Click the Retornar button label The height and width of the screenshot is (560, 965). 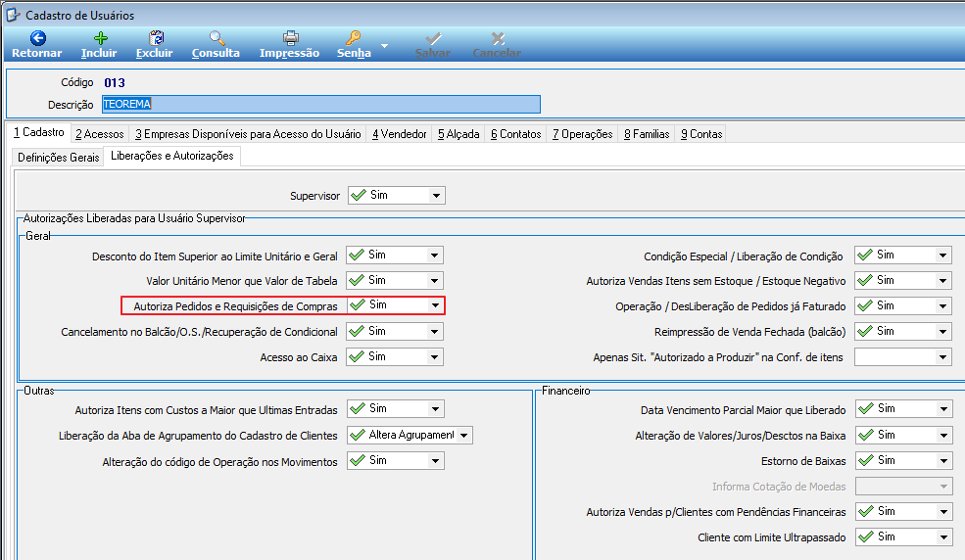click(37, 53)
